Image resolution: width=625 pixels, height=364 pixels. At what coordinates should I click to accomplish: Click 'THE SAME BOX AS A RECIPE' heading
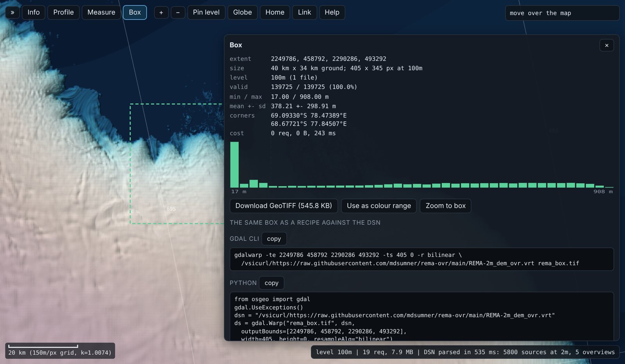(305, 223)
